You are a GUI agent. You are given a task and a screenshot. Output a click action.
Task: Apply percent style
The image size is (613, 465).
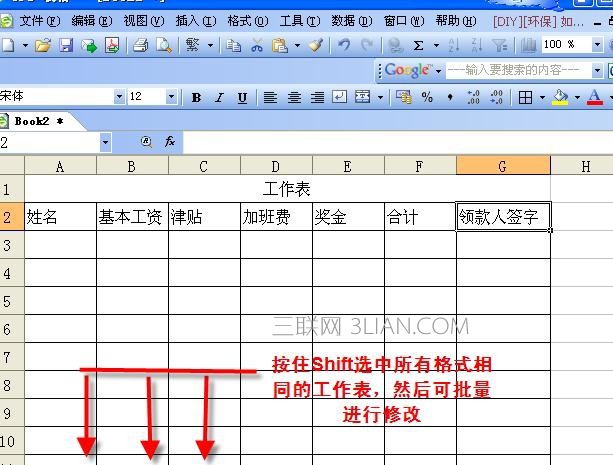427,97
